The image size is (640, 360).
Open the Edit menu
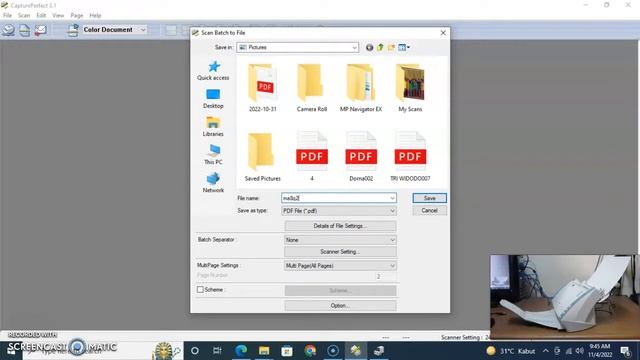41,16
